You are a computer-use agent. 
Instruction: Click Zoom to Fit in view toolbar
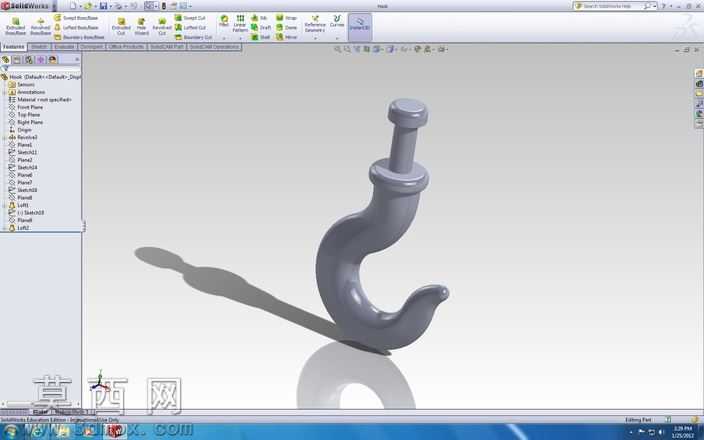(x=338, y=49)
